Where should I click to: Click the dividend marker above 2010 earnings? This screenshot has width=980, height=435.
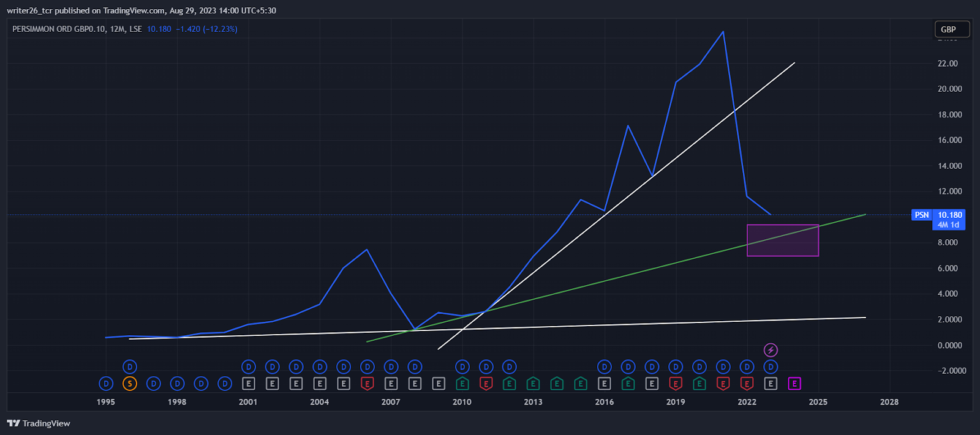(x=462, y=366)
